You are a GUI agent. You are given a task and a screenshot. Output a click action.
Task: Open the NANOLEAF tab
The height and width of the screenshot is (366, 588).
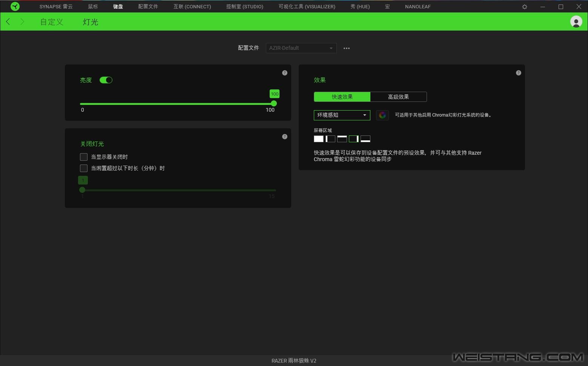pyautogui.click(x=418, y=7)
